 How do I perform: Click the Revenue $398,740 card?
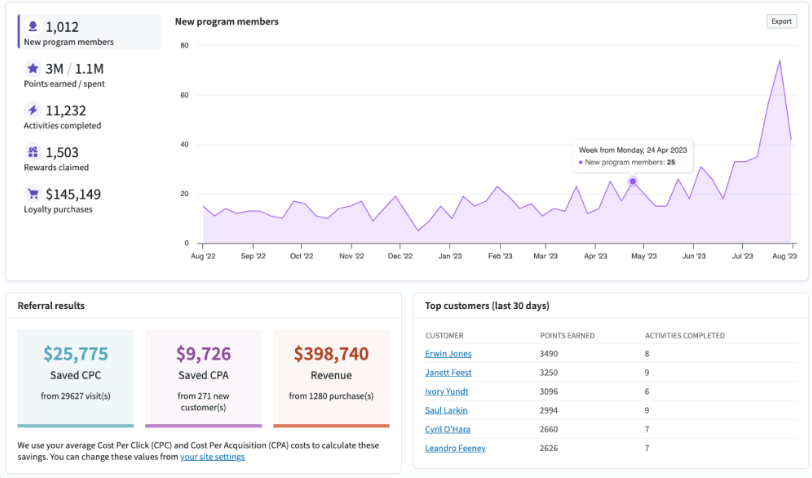331,379
